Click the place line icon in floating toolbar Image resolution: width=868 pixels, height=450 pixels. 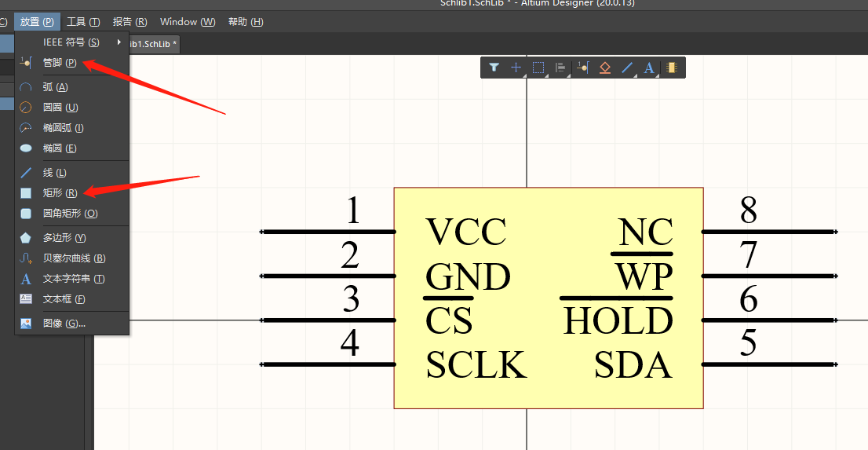pyautogui.click(x=626, y=68)
